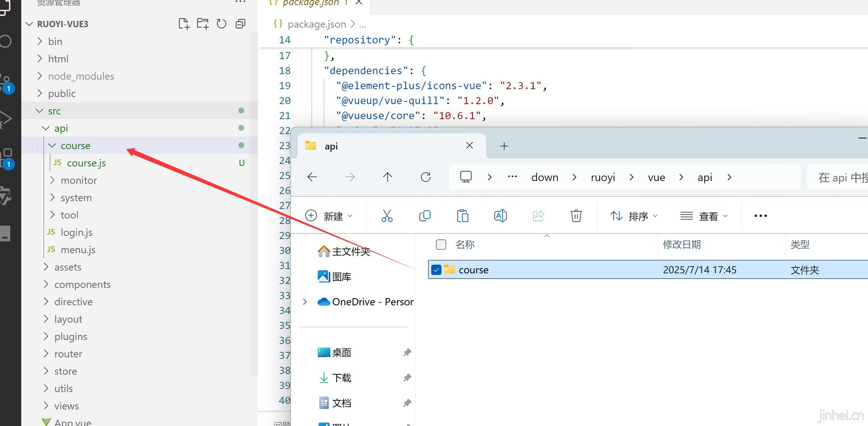Viewport: 868px width, 426px height.
Task: Collapse the src folder
Action: point(39,111)
